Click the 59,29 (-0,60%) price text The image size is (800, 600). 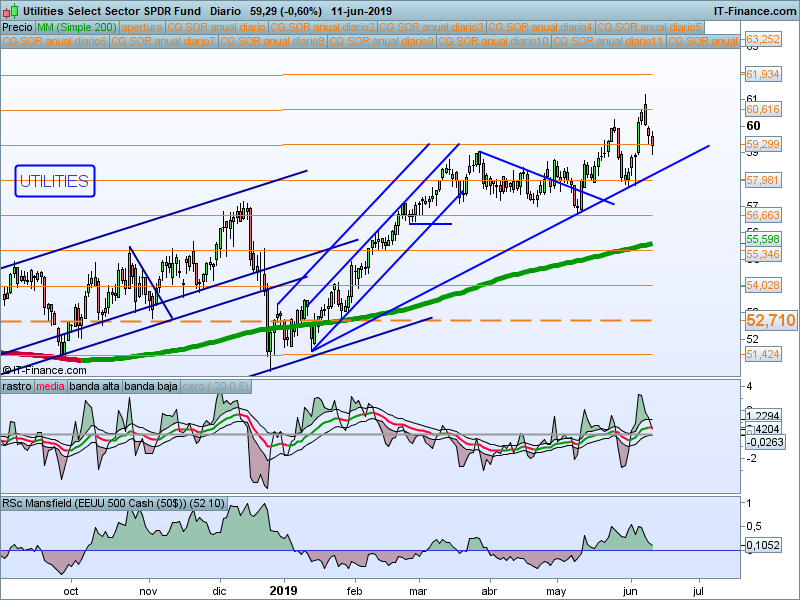click(x=286, y=11)
